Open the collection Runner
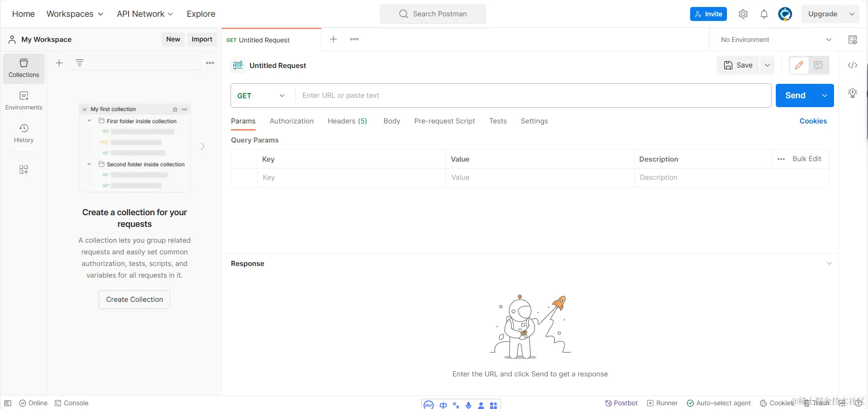The width and height of the screenshot is (868, 409). pyautogui.click(x=662, y=403)
